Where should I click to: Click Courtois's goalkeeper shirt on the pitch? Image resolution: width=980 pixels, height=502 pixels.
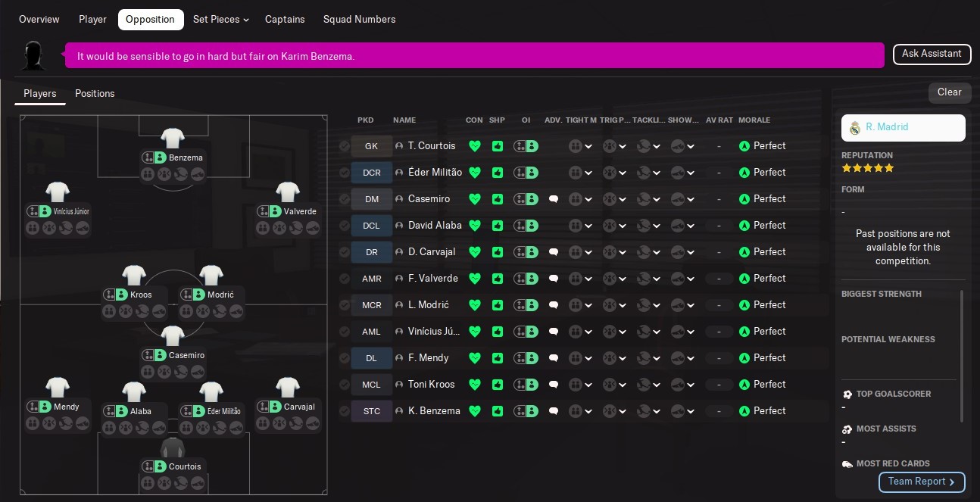[x=173, y=447]
